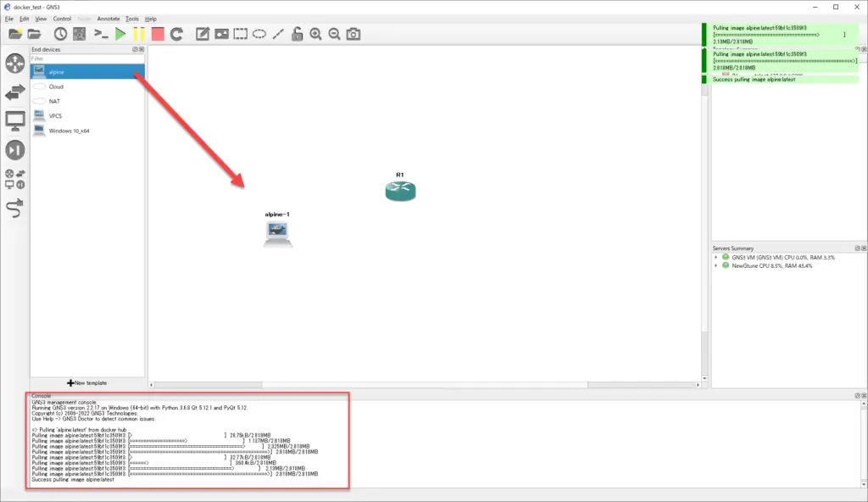This screenshot has width=868, height=502.
Task: Select the alpine device template
Action: [x=87, y=72]
